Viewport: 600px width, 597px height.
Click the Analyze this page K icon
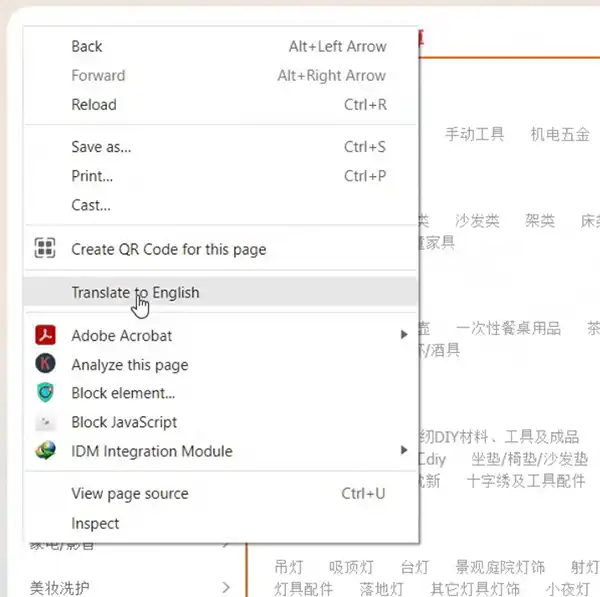pyautogui.click(x=45, y=364)
